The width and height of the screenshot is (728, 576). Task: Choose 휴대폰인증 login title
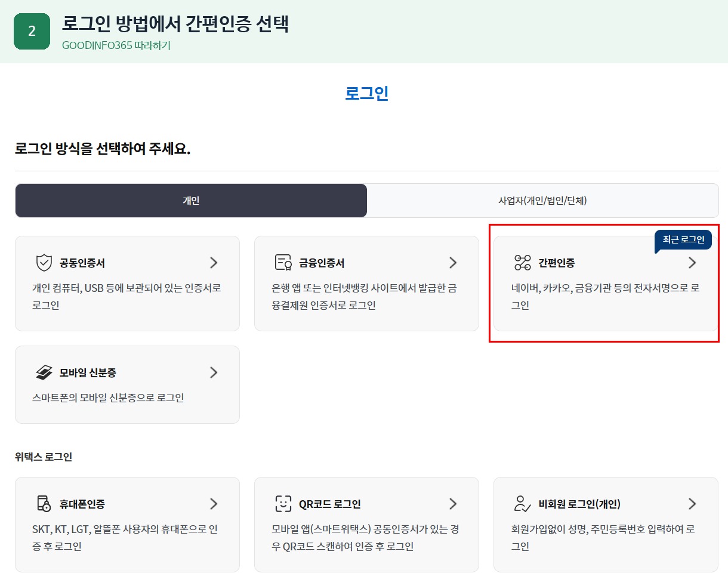(x=82, y=504)
